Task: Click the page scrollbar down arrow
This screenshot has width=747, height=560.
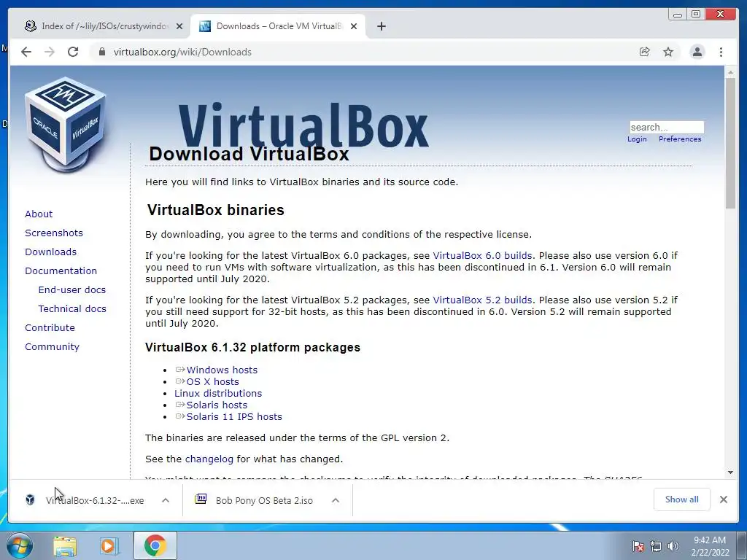Action: tap(730, 472)
